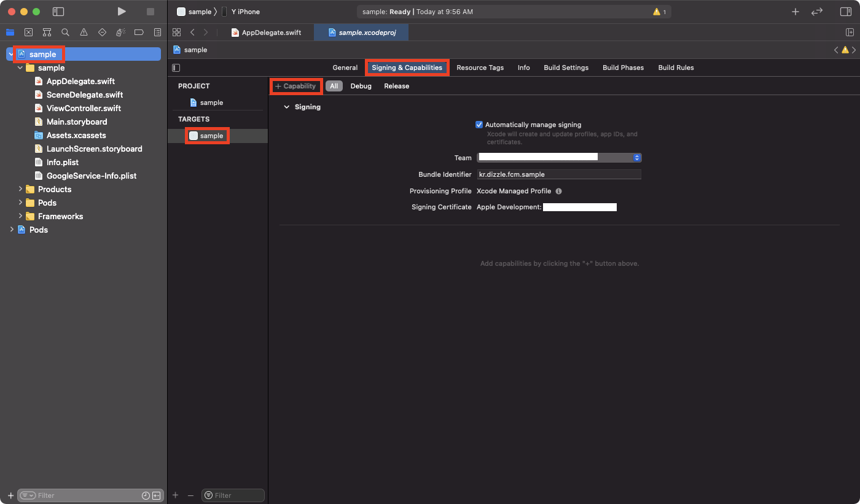860x504 pixels.
Task: Click the Provisioning Profile info icon
Action: click(558, 191)
